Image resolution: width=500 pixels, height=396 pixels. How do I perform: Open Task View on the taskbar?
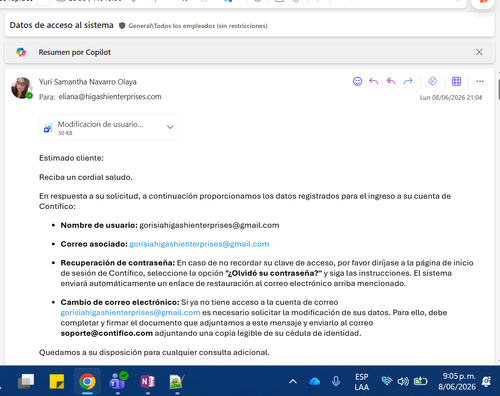tap(26, 381)
